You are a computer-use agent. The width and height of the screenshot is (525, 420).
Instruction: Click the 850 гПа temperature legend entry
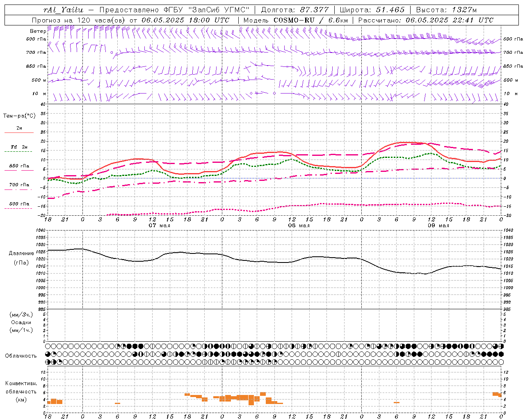[x=19, y=166]
